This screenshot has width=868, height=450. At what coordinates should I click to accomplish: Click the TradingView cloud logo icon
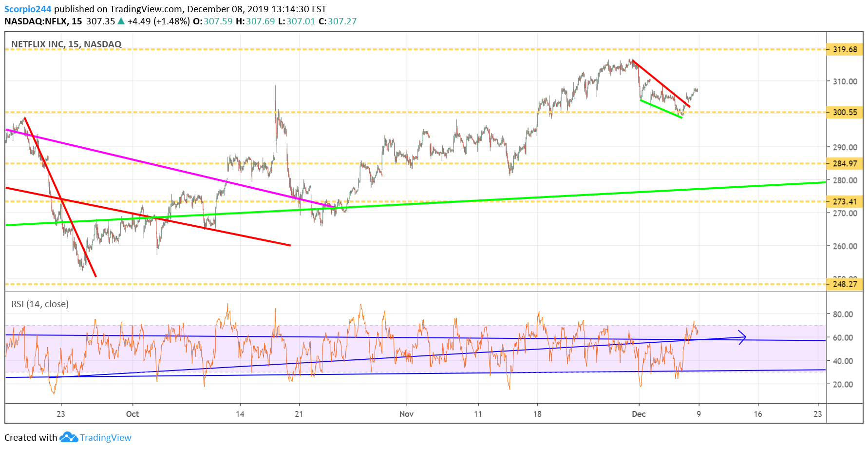[69, 437]
